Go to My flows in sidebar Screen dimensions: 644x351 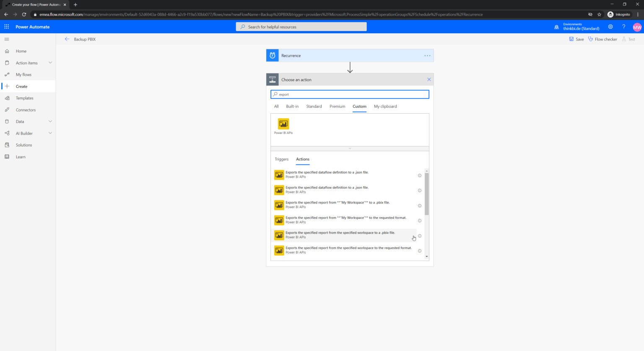pos(23,75)
